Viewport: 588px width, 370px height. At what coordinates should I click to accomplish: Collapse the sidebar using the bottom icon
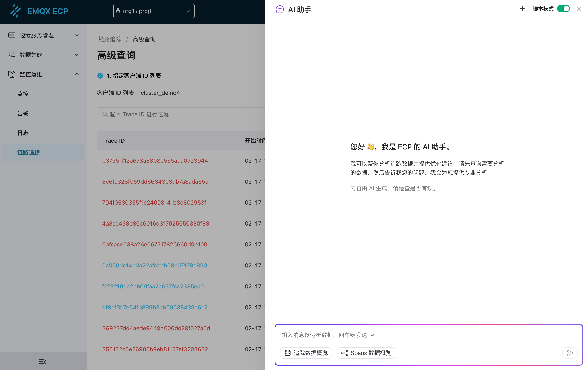coord(42,361)
